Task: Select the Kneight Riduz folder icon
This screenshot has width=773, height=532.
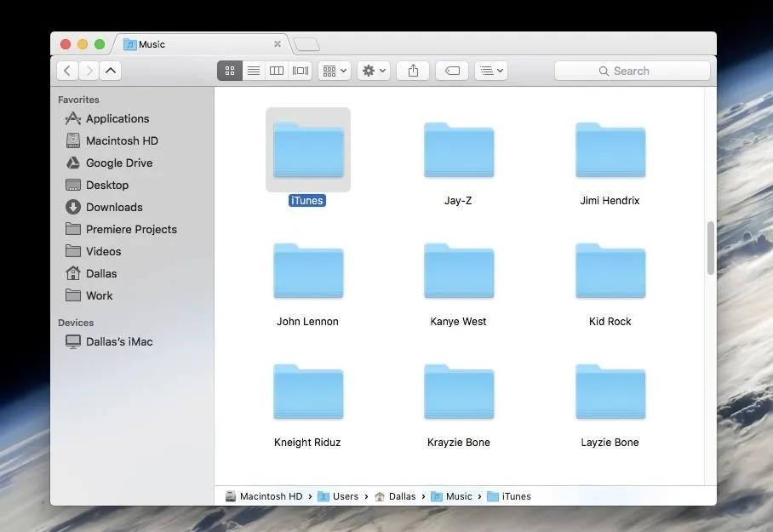Action: pos(308,392)
